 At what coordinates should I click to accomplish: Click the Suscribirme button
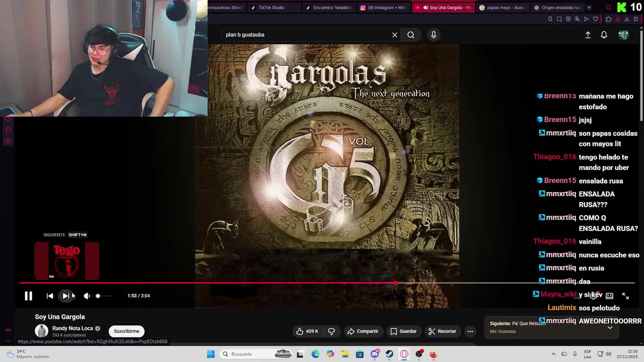coord(126,331)
